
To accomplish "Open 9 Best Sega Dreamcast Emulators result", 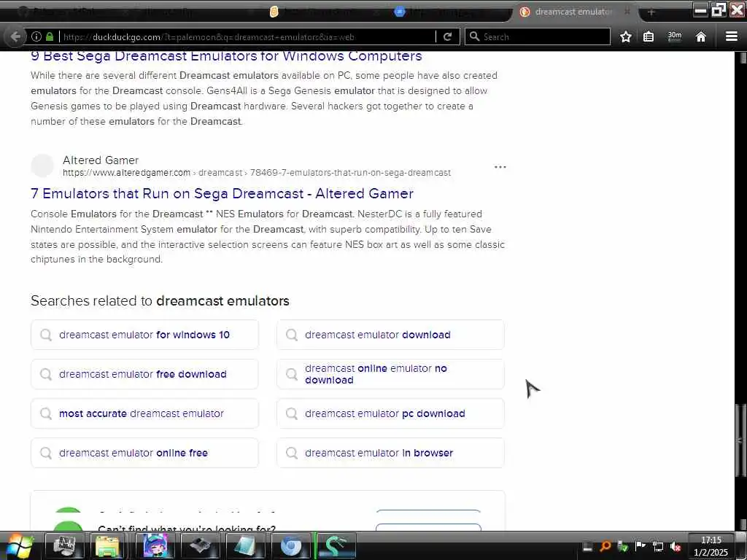I will point(226,55).
